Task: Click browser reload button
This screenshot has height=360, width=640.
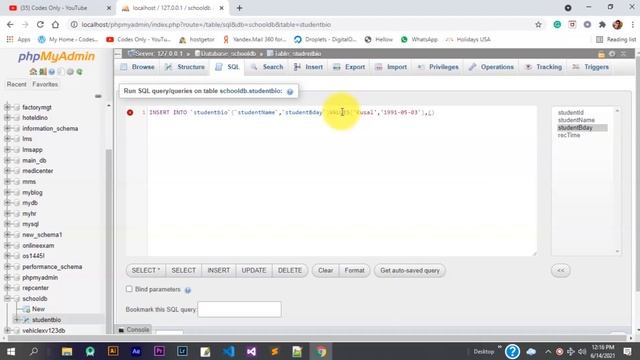Action: point(40,24)
